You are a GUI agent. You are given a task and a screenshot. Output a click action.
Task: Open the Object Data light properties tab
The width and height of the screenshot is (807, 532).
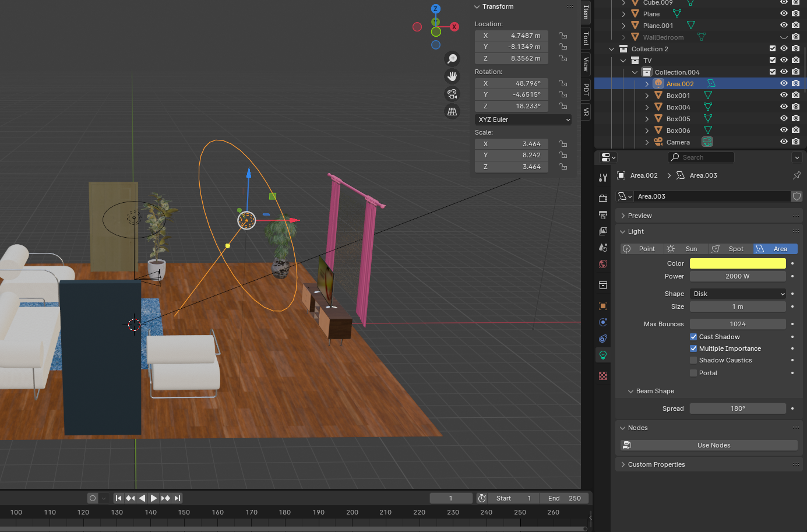pyautogui.click(x=603, y=355)
